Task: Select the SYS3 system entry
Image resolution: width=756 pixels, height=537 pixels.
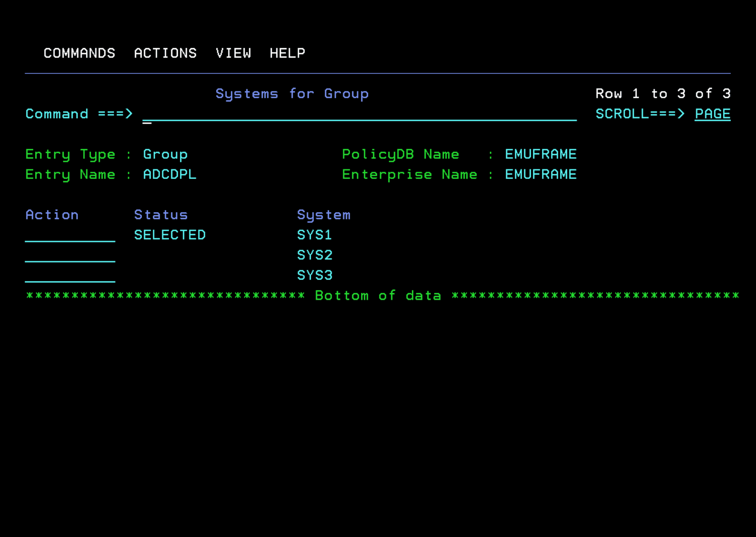Action: tap(314, 275)
